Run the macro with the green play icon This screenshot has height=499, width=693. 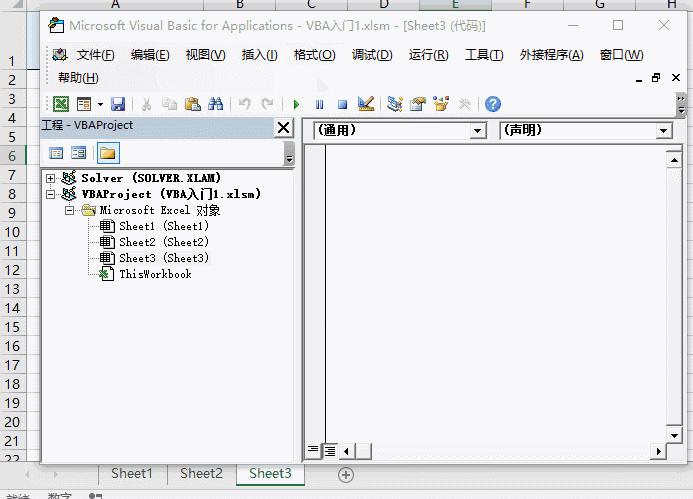click(x=296, y=105)
